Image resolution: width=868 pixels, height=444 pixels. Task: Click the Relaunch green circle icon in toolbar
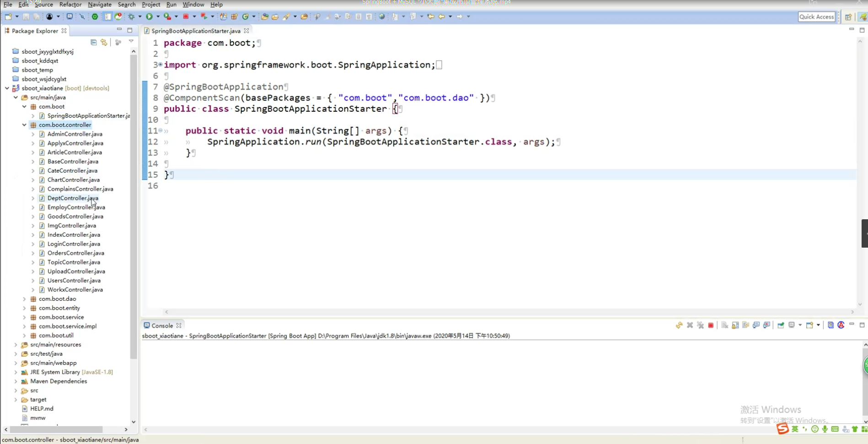click(95, 16)
